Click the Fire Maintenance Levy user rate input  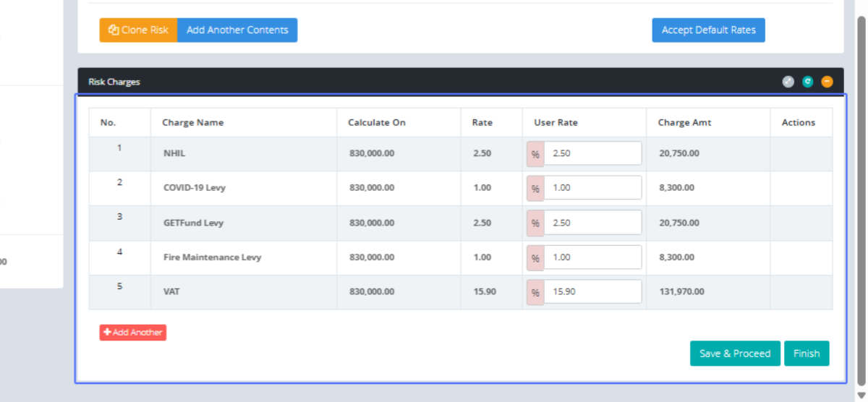[592, 257]
